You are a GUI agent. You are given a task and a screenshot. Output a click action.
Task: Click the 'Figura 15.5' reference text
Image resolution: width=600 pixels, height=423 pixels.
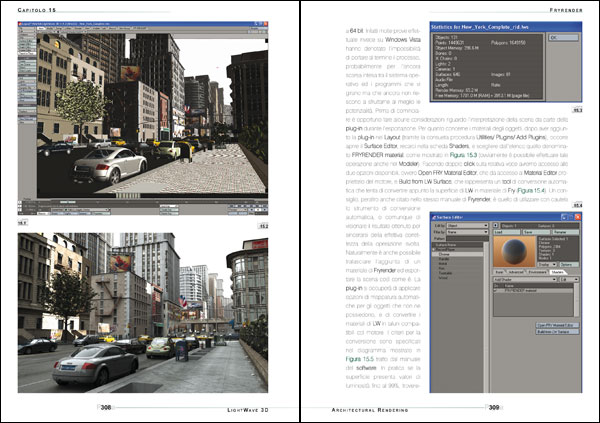pyautogui.click(x=360, y=359)
